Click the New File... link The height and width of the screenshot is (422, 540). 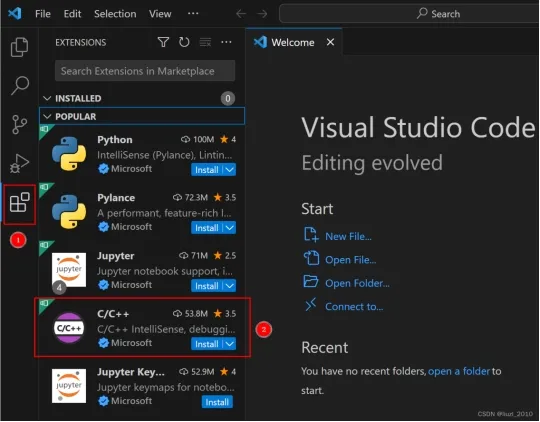click(348, 236)
